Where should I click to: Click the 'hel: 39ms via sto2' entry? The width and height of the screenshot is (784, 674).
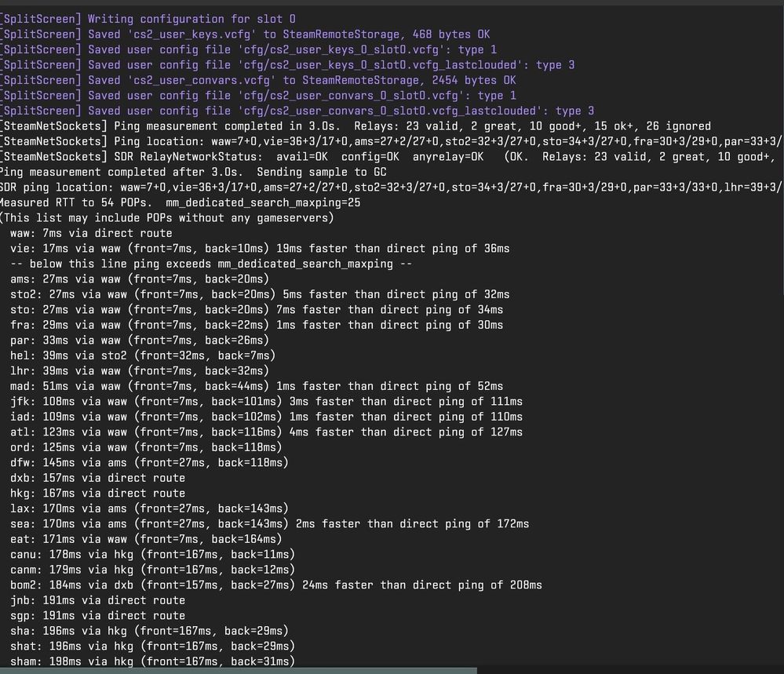(x=143, y=355)
